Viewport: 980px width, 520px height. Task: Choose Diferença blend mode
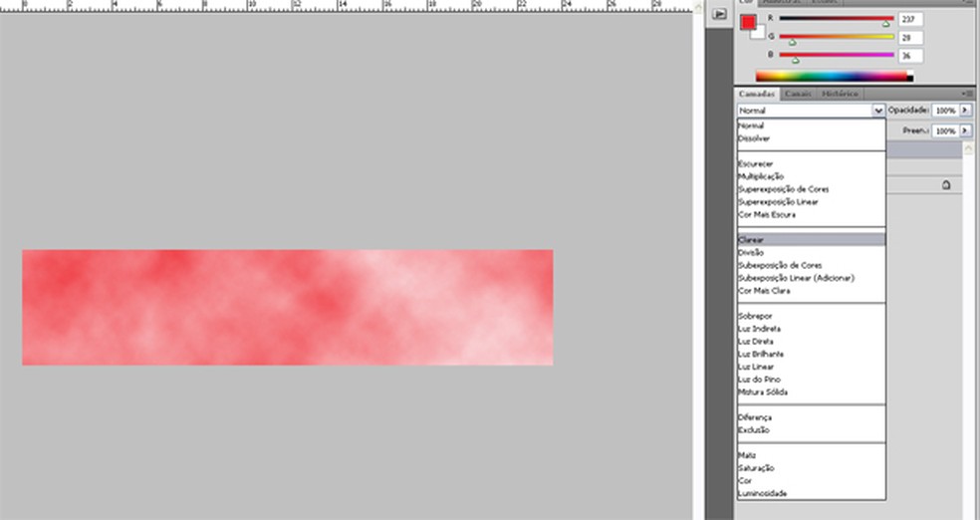pos(812,417)
